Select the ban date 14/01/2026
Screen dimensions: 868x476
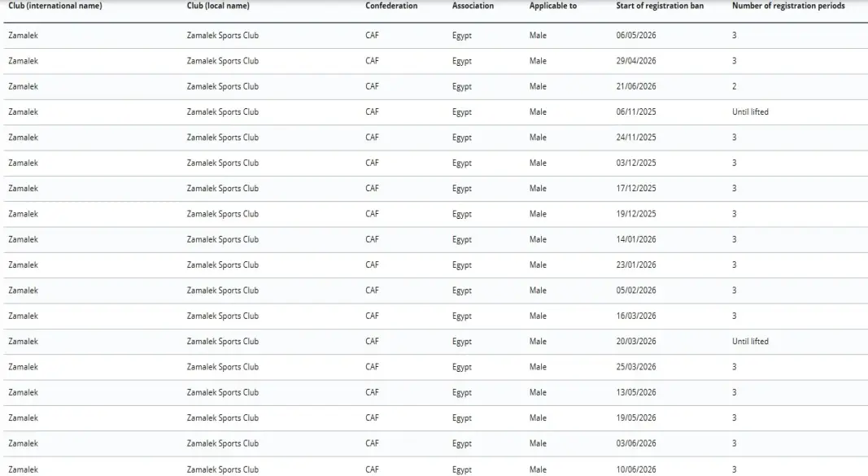[x=636, y=239]
